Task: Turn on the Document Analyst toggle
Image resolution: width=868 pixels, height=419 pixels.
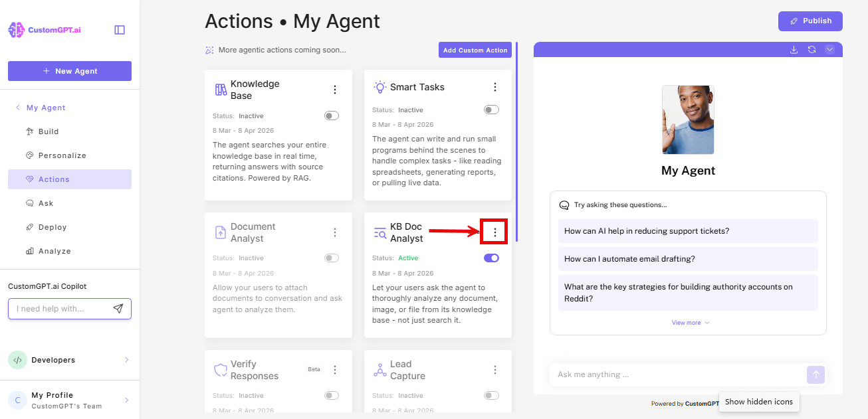Action: click(x=332, y=258)
